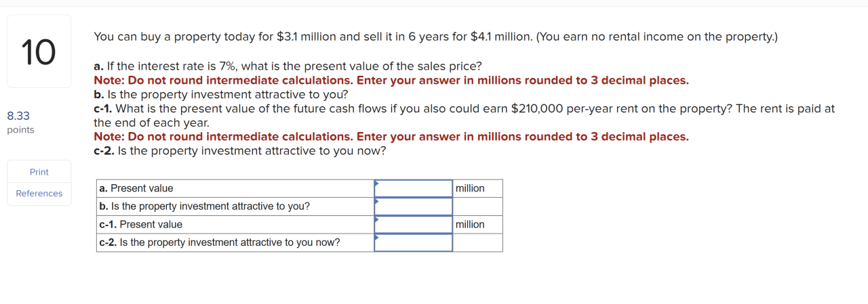Screen dimensions: 868x304
Task: Click the blue triangle marker in row c-1
Action: (376, 219)
